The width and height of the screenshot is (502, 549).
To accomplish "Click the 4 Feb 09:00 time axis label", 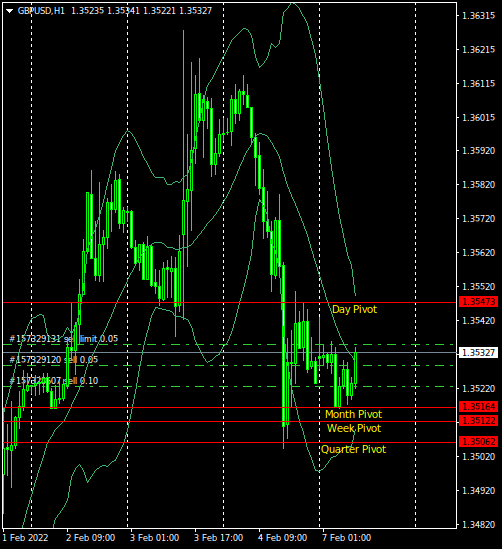I will pyautogui.click(x=283, y=538).
